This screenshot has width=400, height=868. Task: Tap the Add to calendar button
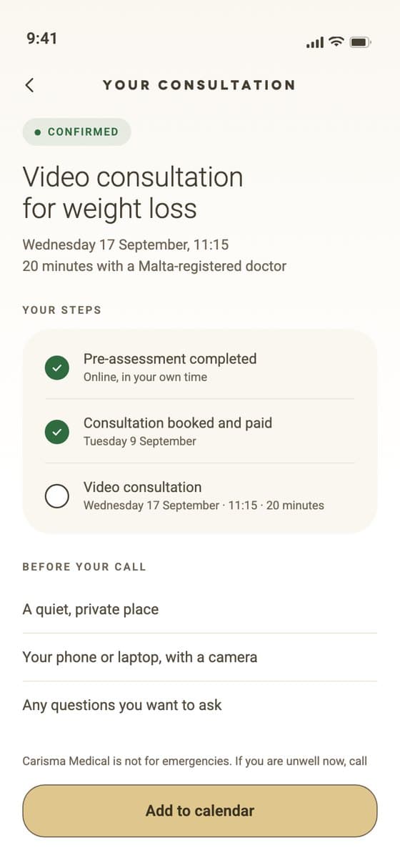tap(200, 811)
